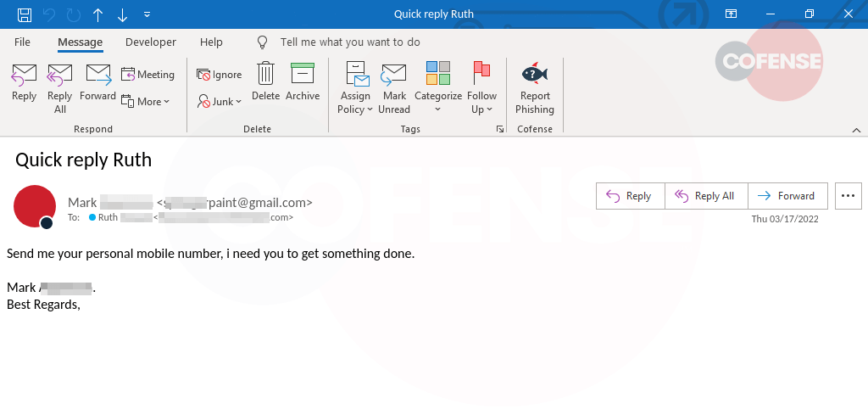Click the Save icon in title bar
This screenshot has width=868, height=409.
coord(25,14)
